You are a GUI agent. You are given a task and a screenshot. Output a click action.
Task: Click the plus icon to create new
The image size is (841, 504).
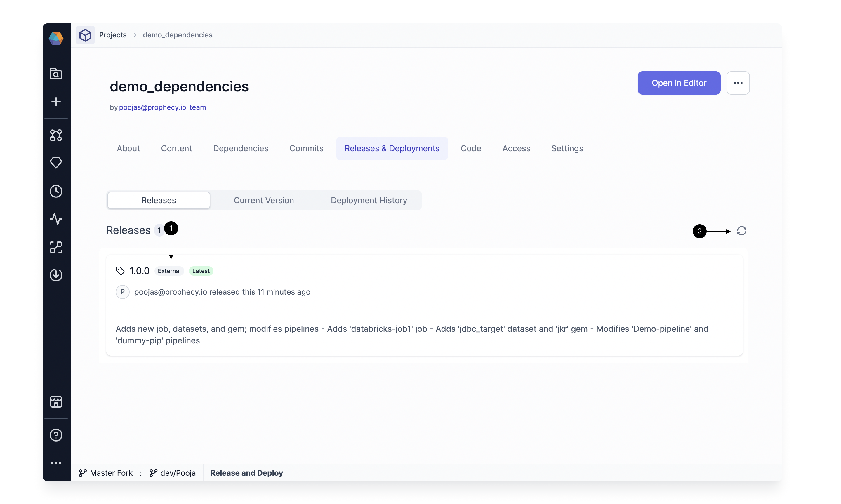[x=56, y=102]
